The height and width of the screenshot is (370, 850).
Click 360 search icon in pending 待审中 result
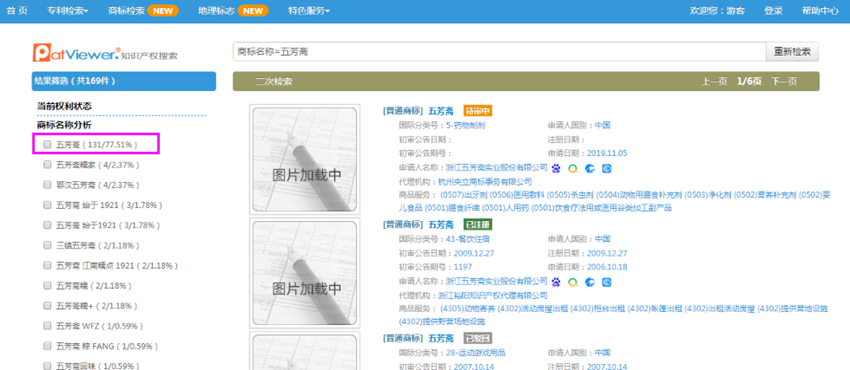(573, 168)
